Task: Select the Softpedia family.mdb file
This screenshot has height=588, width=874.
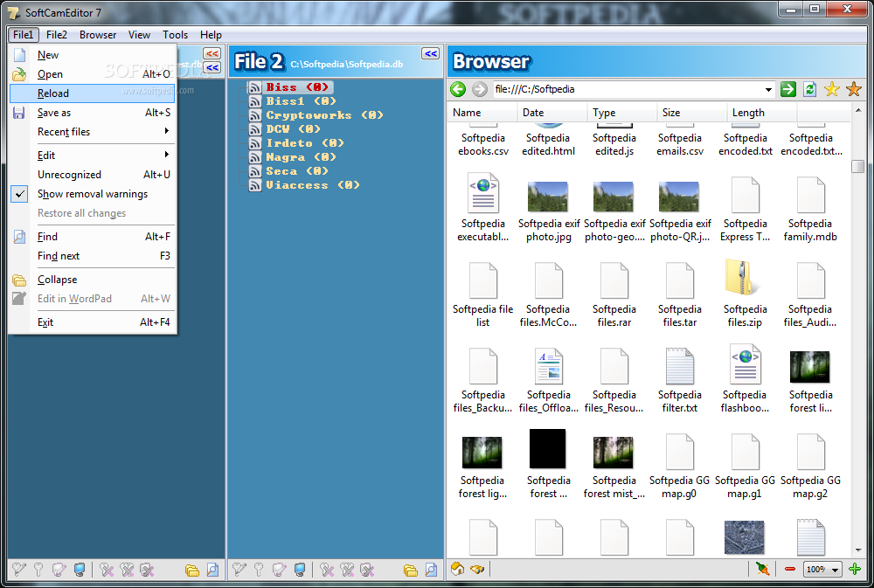Action: tap(810, 209)
